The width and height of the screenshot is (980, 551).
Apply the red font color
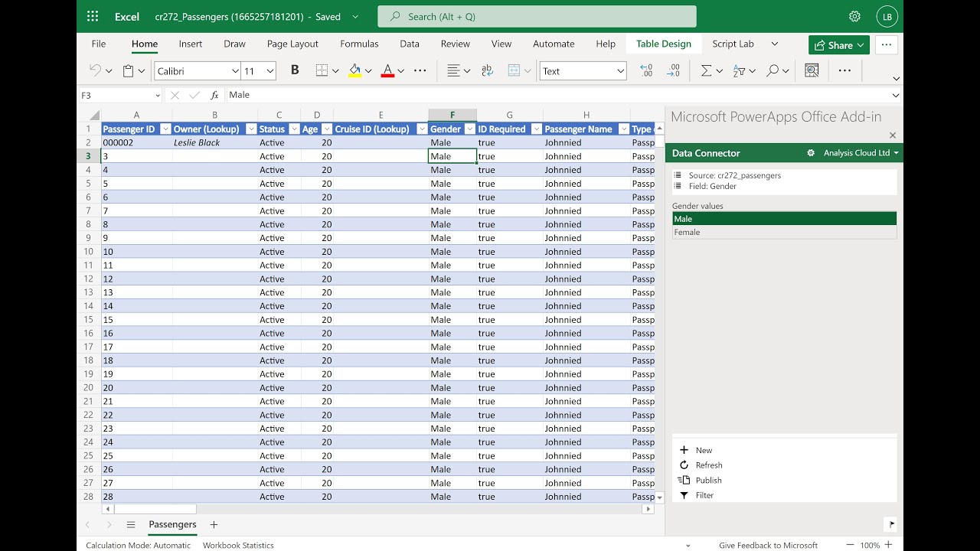(387, 70)
